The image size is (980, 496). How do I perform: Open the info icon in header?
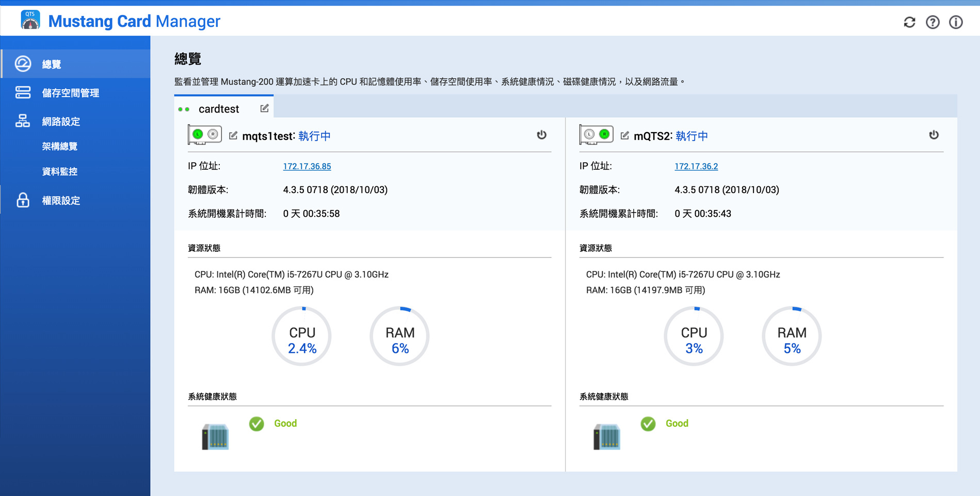coord(956,22)
